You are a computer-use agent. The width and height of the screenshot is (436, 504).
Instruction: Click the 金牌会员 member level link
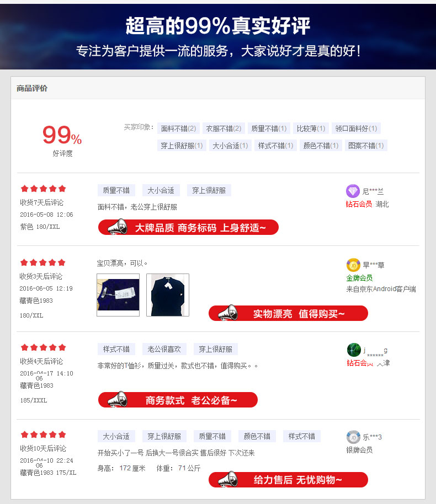[x=359, y=278]
